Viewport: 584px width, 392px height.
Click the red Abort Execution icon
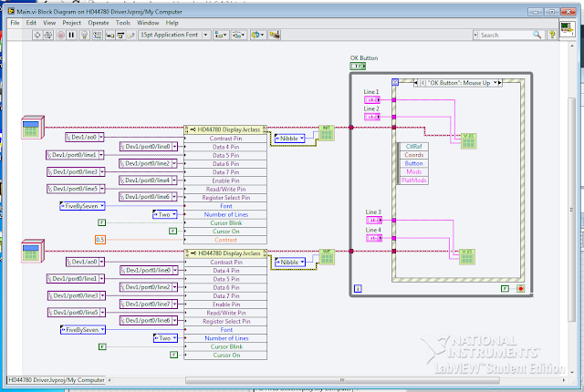click(61, 35)
